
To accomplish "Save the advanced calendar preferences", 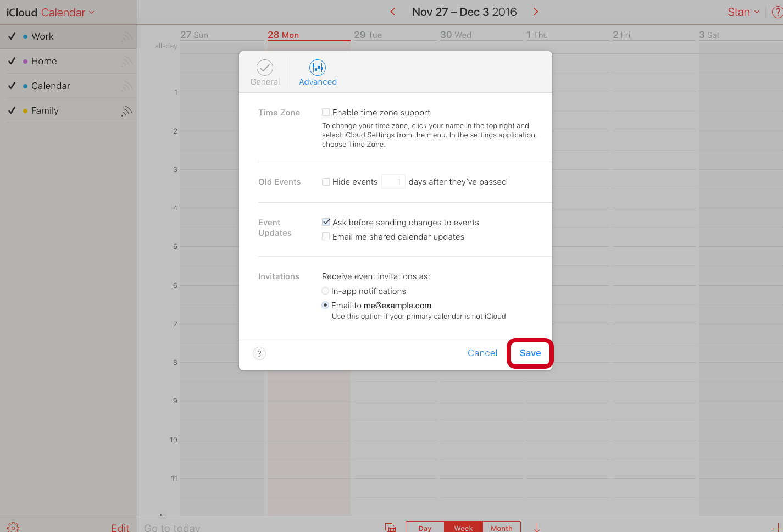I will pyautogui.click(x=529, y=353).
